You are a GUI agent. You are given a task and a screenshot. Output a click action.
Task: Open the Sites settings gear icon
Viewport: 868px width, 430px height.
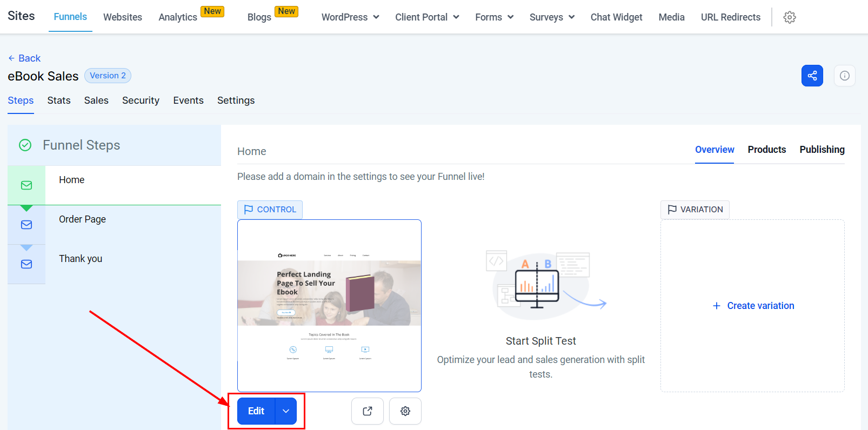790,17
